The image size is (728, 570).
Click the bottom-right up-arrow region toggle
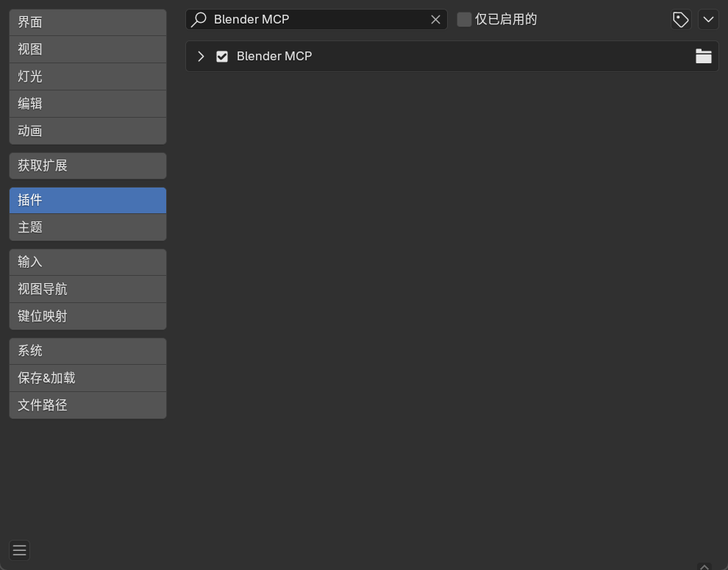[x=704, y=567]
